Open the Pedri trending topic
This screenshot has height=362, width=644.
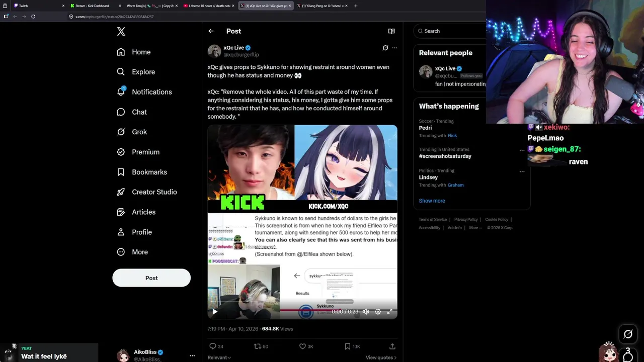[426, 128]
